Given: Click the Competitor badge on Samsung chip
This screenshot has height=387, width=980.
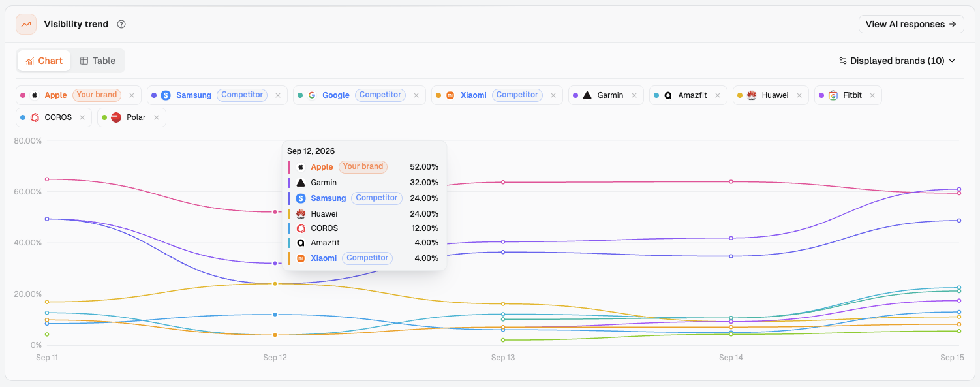Looking at the screenshot, I should (242, 95).
